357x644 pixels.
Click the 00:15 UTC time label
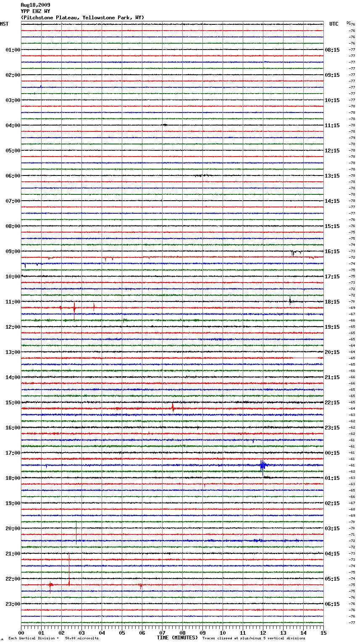pos(332,453)
